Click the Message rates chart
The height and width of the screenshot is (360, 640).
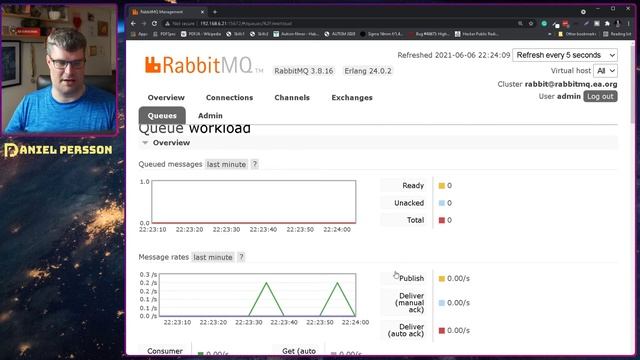(x=257, y=295)
